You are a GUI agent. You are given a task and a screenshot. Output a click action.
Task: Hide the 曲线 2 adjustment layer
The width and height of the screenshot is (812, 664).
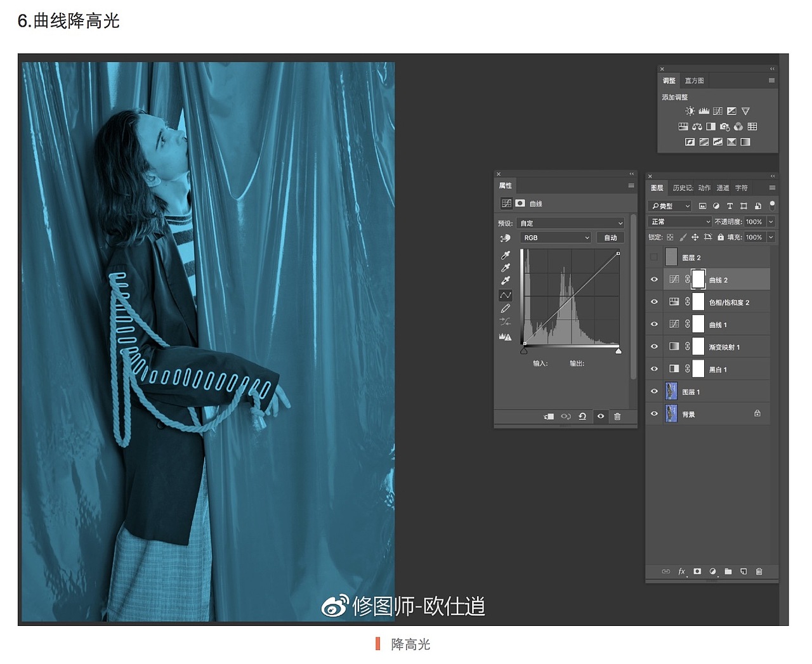[654, 279]
